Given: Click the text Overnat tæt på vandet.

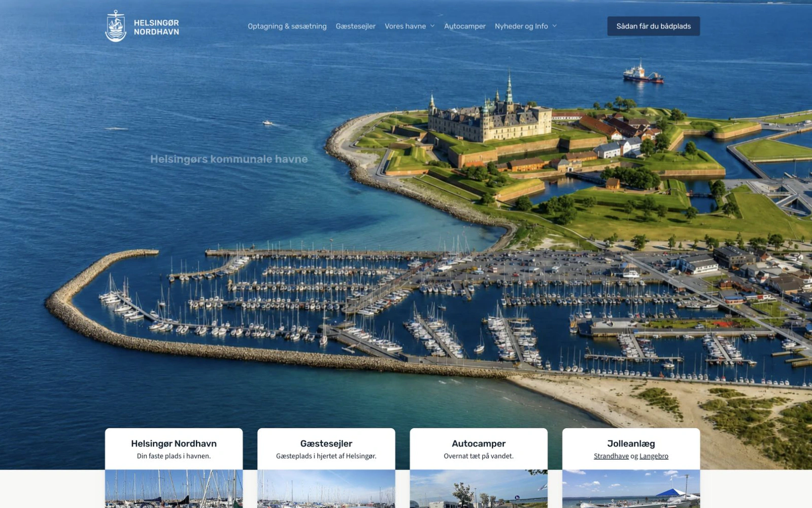Looking at the screenshot, I should click(479, 456).
